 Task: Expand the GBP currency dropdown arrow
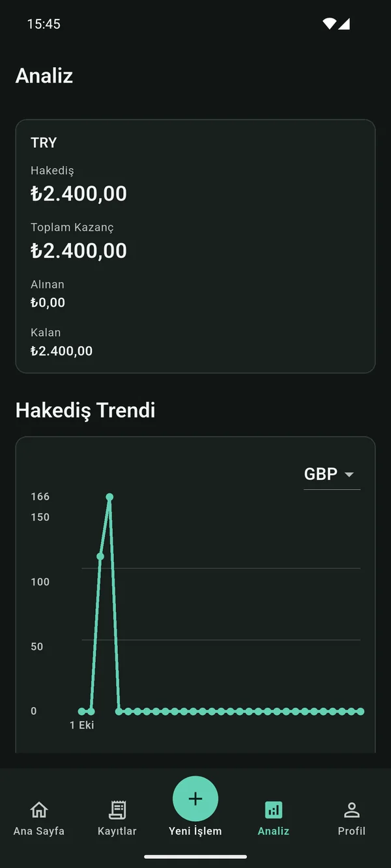[x=349, y=474]
